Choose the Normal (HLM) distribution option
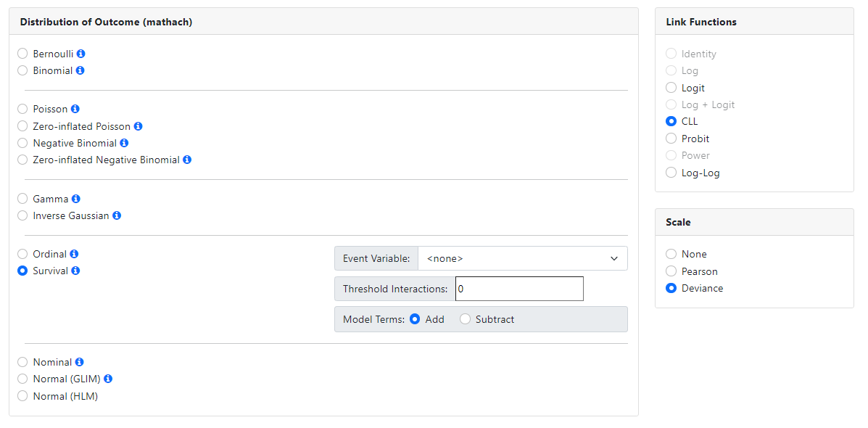Screen dimensions: 868x428 [22, 396]
